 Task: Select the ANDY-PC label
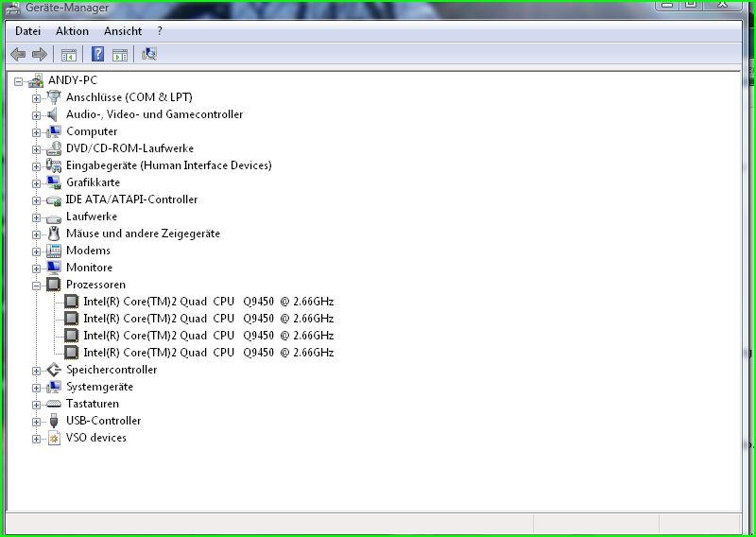pyautogui.click(x=73, y=80)
